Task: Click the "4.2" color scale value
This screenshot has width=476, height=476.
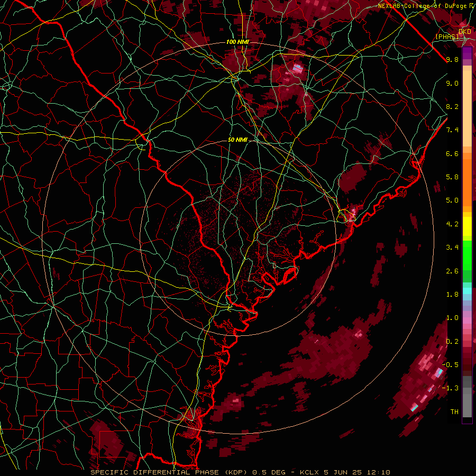Action: click(x=452, y=224)
